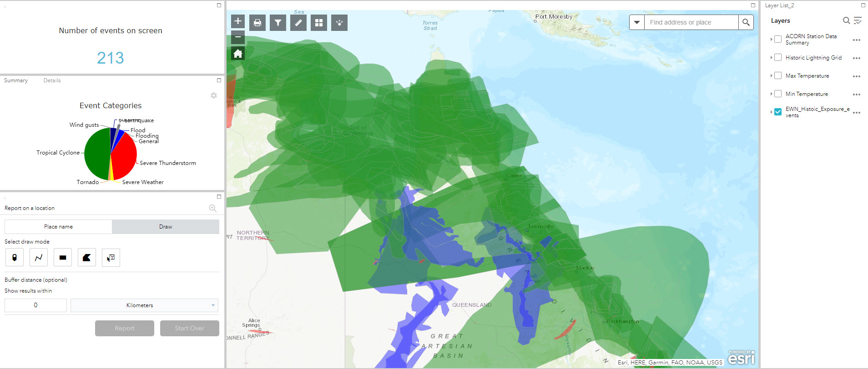Expand the ACORN Station Data Summary layer
Screen dimensions: 868x369
click(x=771, y=40)
